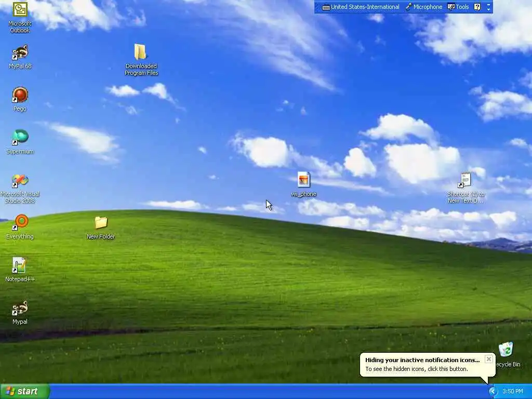
Task: Open United States-International keyboard layout menu
Action: click(x=361, y=7)
